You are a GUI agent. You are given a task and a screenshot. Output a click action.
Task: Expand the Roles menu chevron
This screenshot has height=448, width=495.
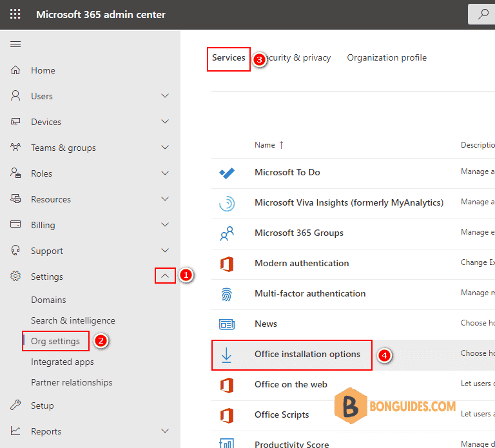[165, 173]
